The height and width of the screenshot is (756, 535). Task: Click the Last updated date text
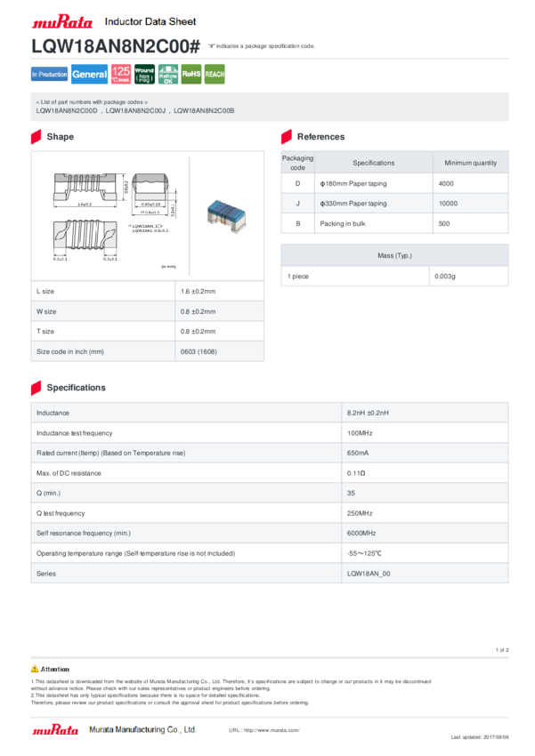point(480,737)
